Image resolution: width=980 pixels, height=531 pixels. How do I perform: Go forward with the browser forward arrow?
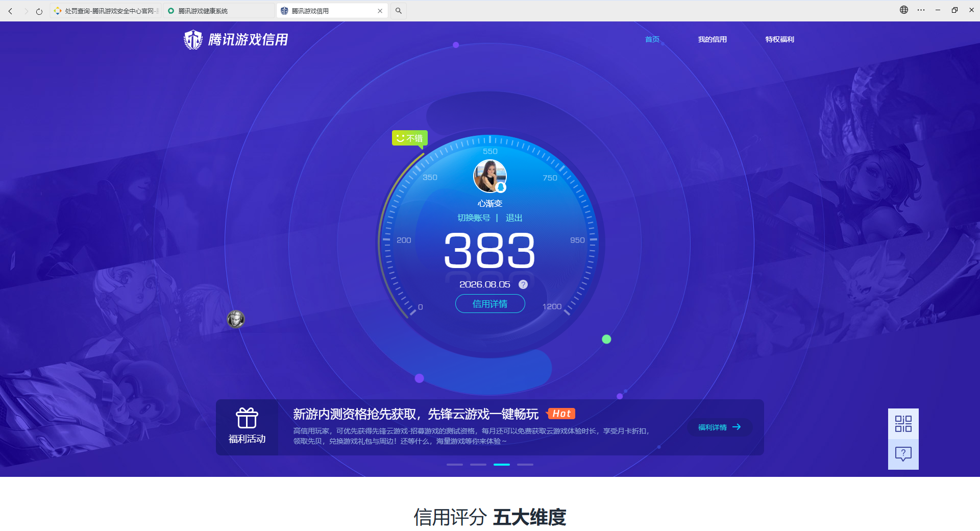pyautogui.click(x=26, y=11)
